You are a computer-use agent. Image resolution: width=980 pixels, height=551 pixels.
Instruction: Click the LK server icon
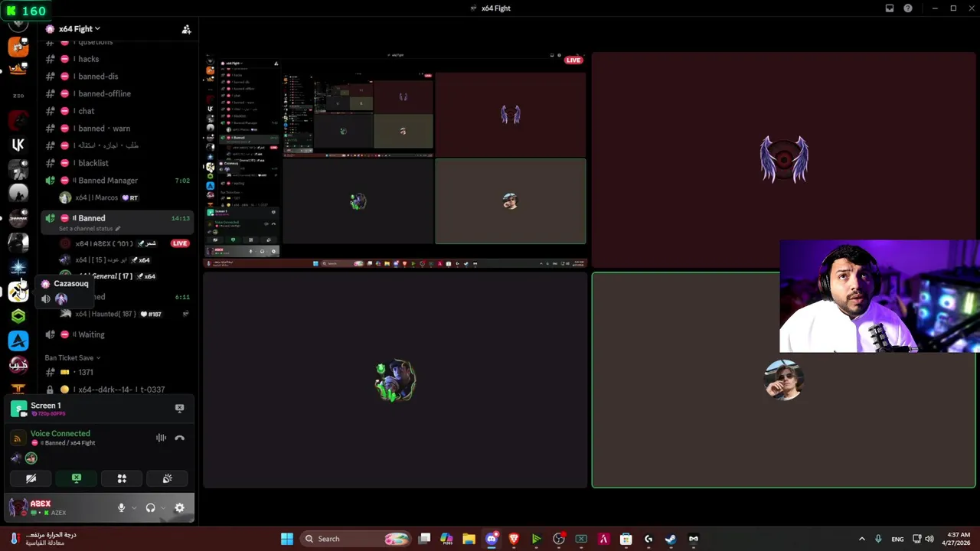pyautogui.click(x=18, y=144)
